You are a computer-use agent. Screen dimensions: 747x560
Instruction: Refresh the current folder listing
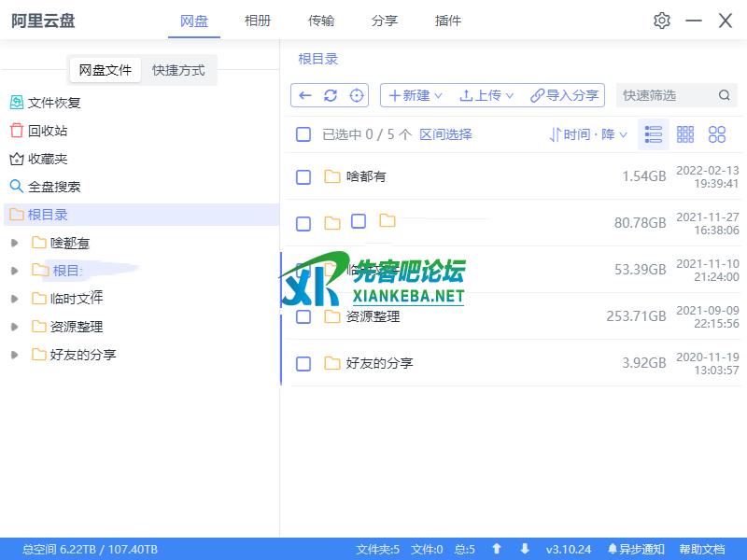(x=330, y=95)
